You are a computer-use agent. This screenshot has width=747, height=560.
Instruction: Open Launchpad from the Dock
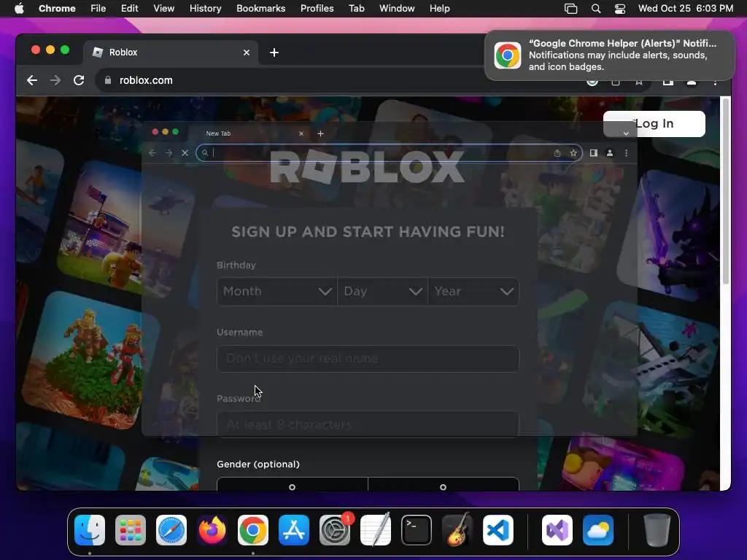tap(131, 530)
